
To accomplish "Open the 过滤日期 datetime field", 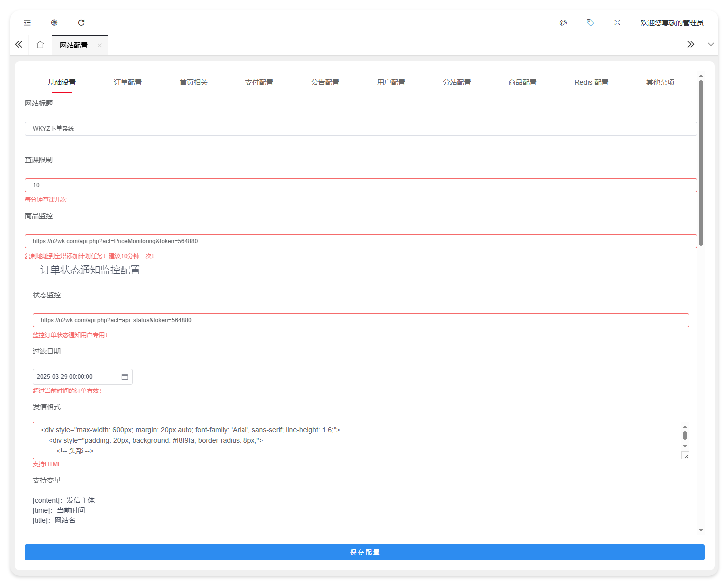I will [x=83, y=377].
